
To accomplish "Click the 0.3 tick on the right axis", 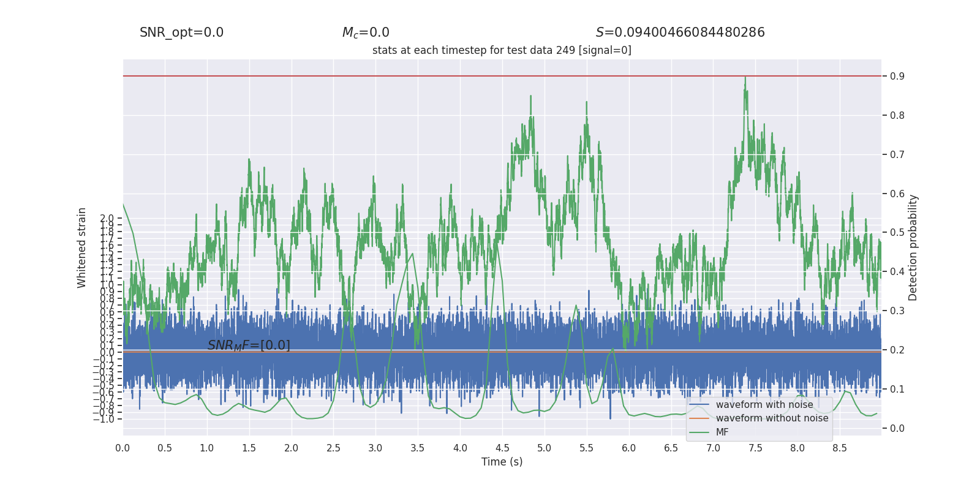I will 897,311.
